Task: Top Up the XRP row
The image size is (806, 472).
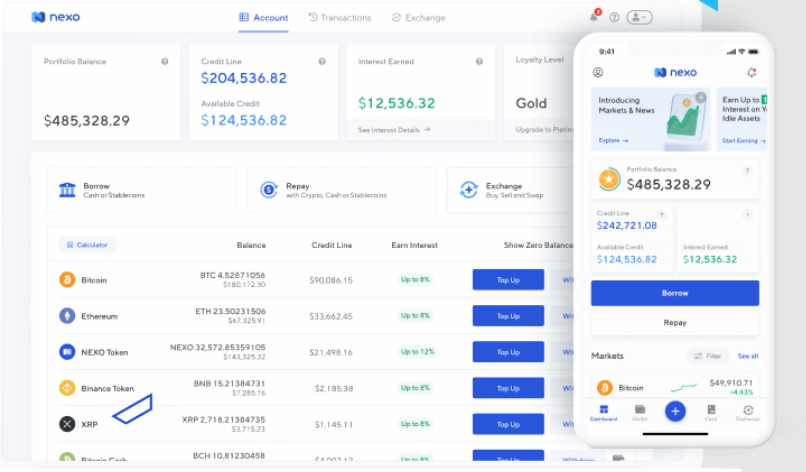Action: tap(508, 424)
